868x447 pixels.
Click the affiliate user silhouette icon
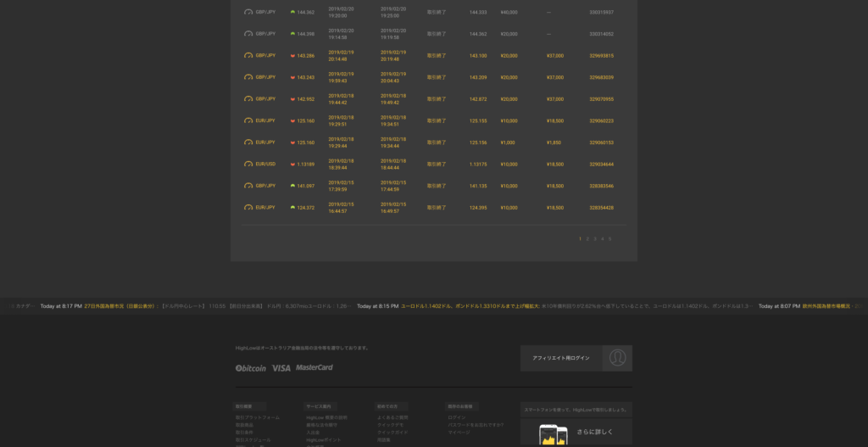point(617,358)
